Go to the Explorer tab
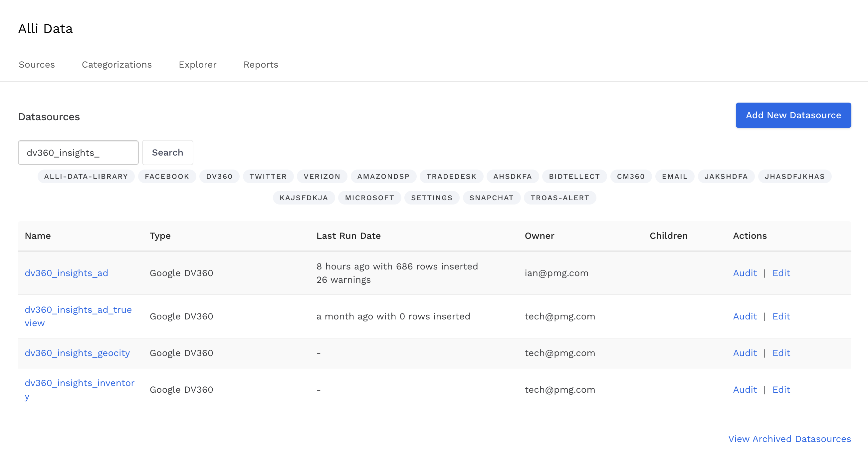Screen dimensions: 868x473 pyautogui.click(x=197, y=64)
